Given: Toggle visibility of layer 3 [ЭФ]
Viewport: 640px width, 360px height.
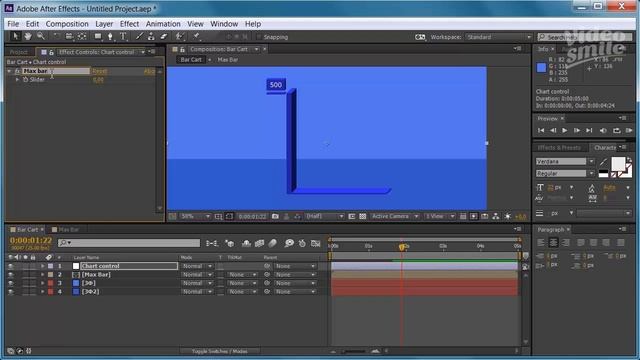Looking at the screenshot, I should tap(11, 283).
